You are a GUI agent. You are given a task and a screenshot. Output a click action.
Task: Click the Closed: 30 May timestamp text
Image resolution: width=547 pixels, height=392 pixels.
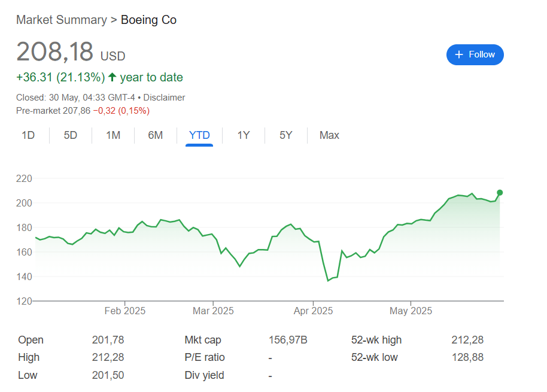click(75, 98)
